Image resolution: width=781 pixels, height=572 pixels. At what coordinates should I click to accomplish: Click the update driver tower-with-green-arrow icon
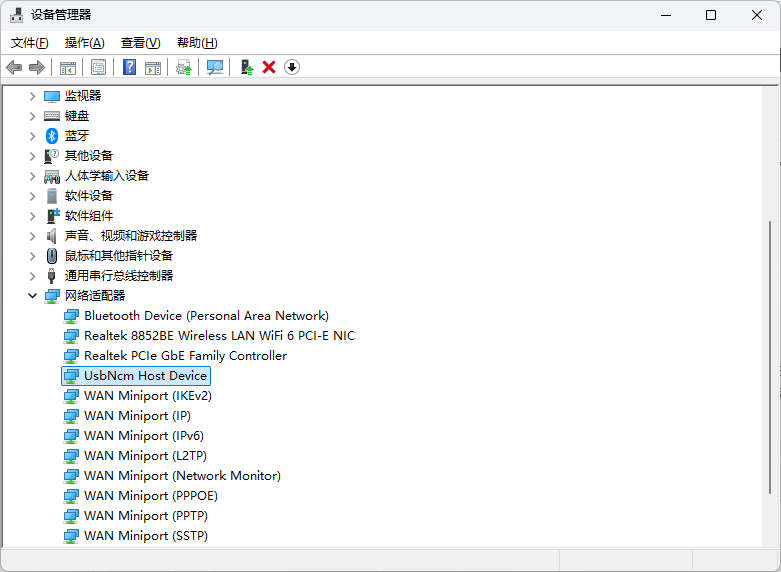coord(247,67)
